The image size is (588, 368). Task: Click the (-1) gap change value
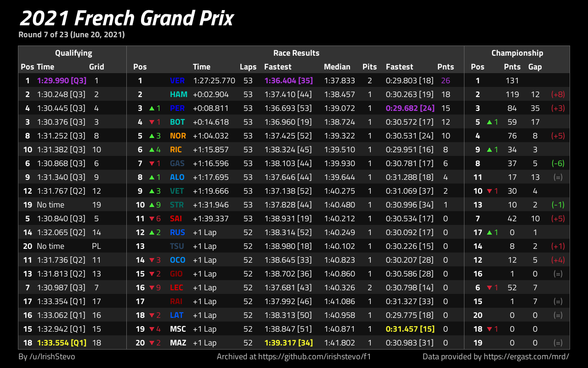tap(558, 205)
